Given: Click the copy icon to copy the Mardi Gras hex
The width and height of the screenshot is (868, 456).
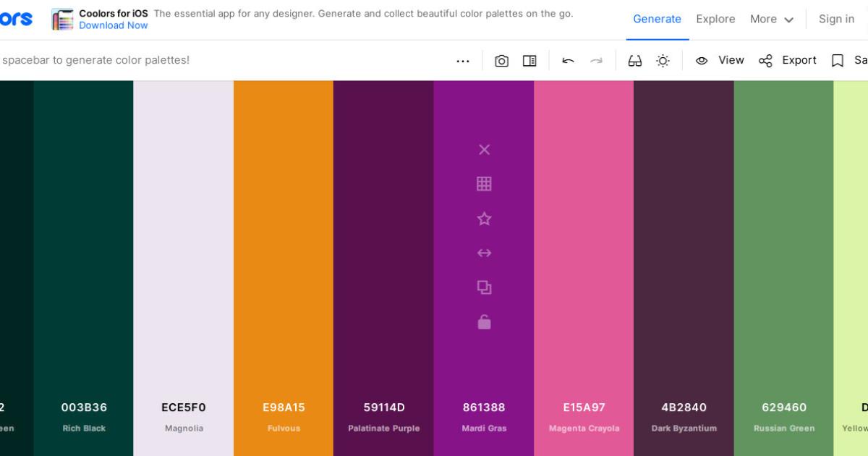Looking at the screenshot, I should coord(484,287).
